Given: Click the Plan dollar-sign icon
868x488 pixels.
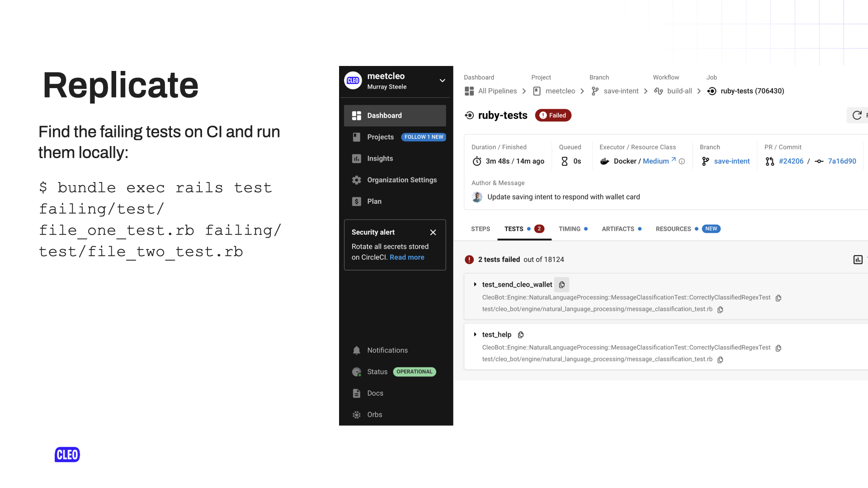Looking at the screenshot, I should 357,201.
